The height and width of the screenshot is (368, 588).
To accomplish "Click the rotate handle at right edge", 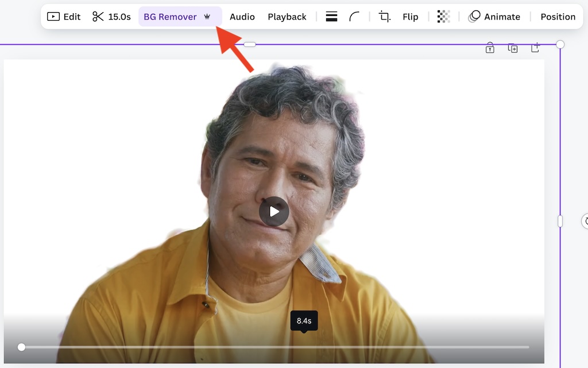I will pos(585,221).
